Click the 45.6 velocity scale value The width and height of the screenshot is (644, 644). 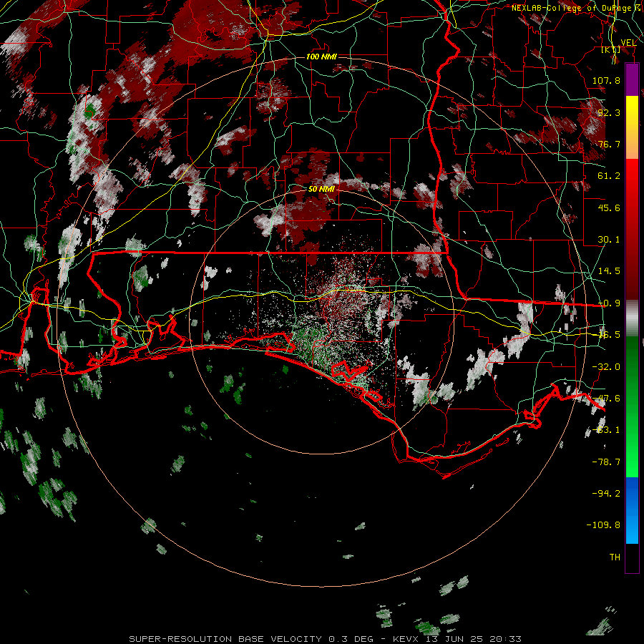click(x=609, y=208)
